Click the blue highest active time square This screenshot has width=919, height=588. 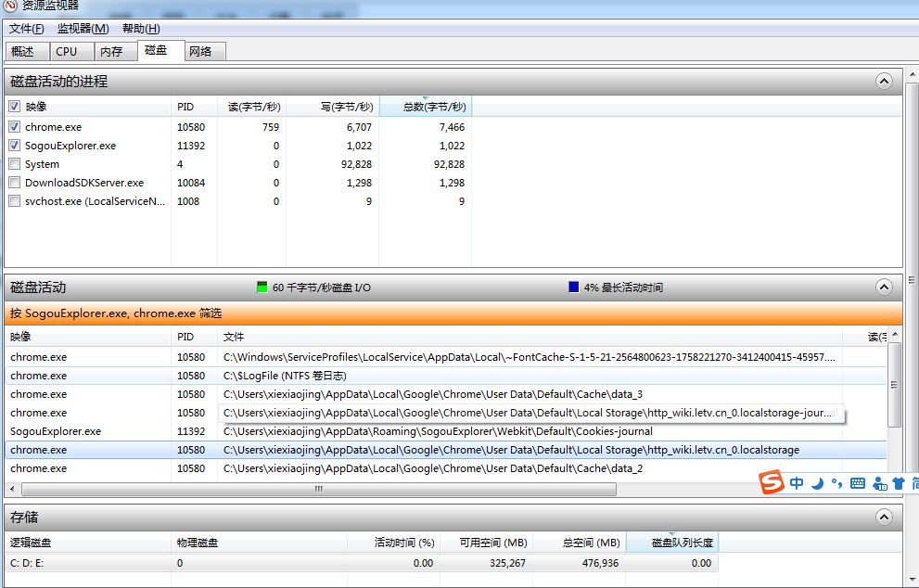tap(574, 288)
